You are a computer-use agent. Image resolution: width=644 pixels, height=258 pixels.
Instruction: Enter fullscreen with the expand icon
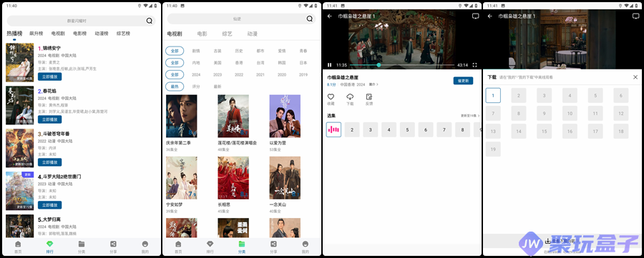(x=475, y=65)
